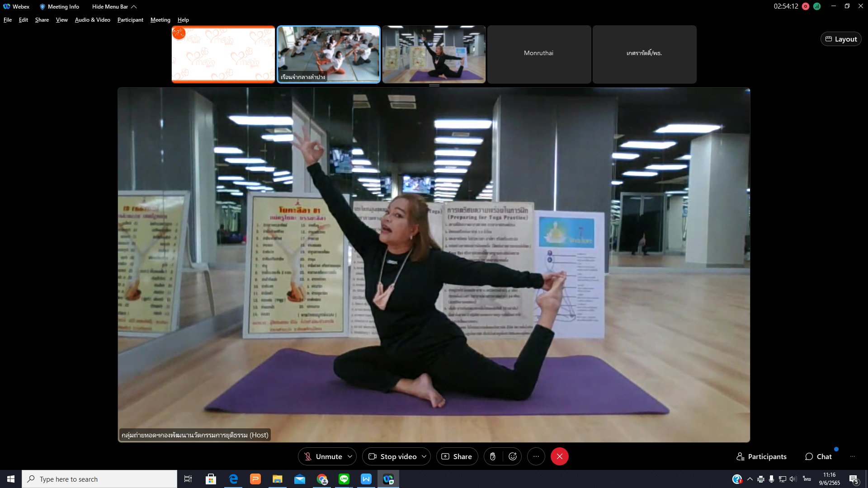Open the Participant menu
Image resolution: width=868 pixels, height=488 pixels.
pyautogui.click(x=130, y=20)
